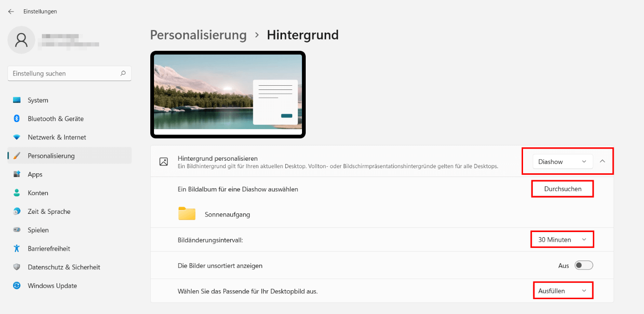Click the 'Hintergrund personalisieren' heading
This screenshot has width=644, height=314.
tap(218, 158)
